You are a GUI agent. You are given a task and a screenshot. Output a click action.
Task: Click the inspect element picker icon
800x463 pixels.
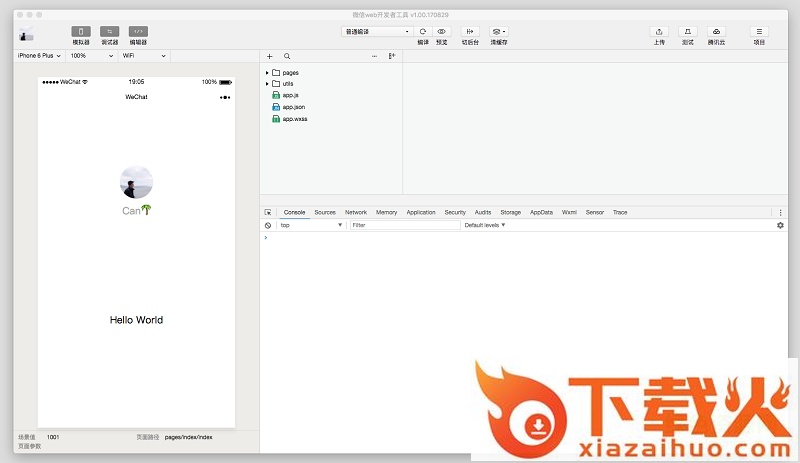click(x=268, y=212)
